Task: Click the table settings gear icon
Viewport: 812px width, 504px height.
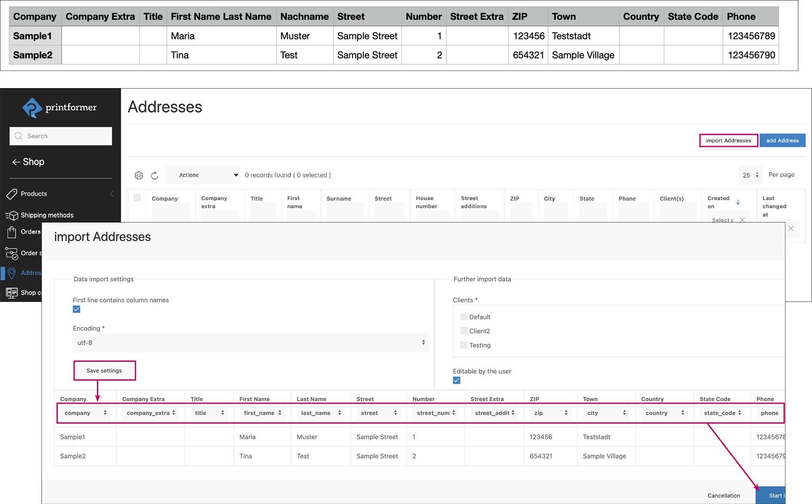Action: (139, 175)
